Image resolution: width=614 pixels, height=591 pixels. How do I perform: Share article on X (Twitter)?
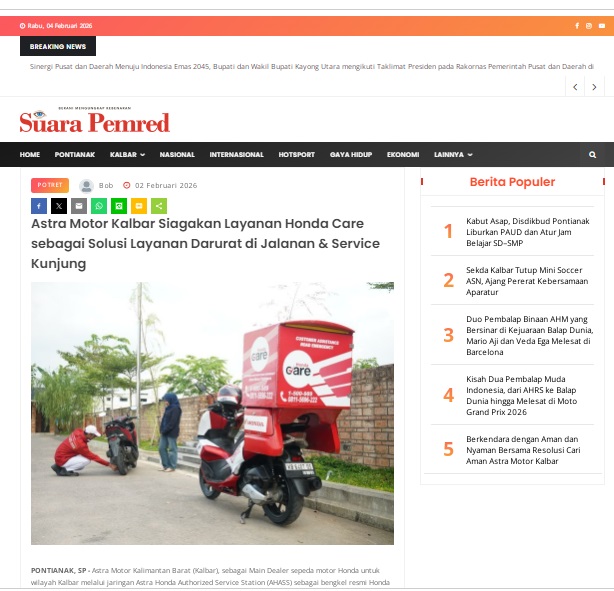click(x=59, y=206)
